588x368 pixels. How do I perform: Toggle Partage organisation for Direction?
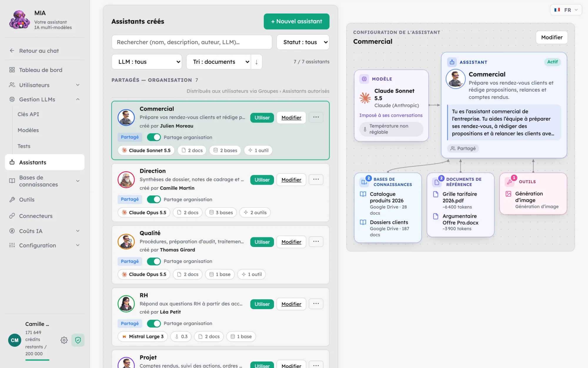(x=154, y=199)
